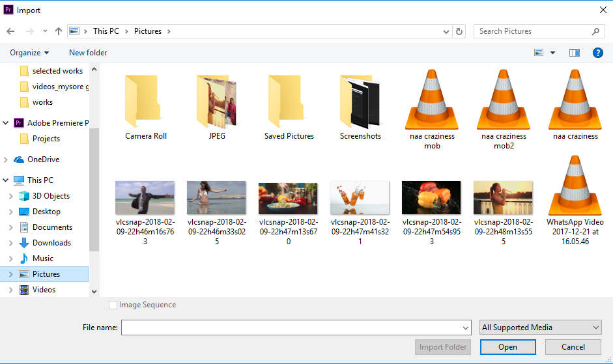Click the Videos filmstrip icon
Screen dimensions: 613x364
24,290
